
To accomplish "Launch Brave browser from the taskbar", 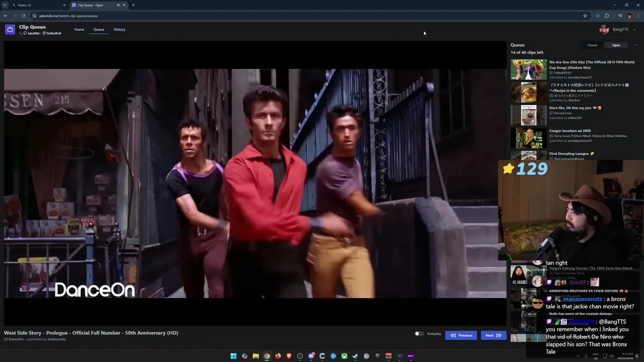I will tap(289, 356).
